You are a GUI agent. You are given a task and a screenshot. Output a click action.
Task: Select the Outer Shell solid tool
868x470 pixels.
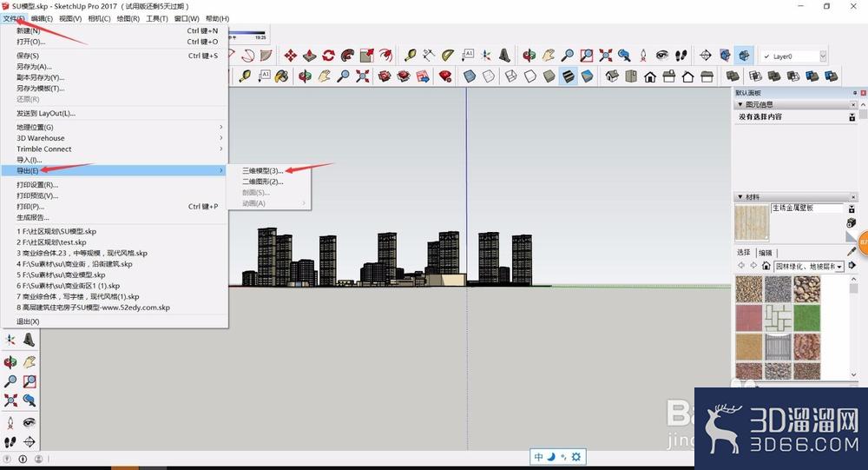tap(733, 76)
